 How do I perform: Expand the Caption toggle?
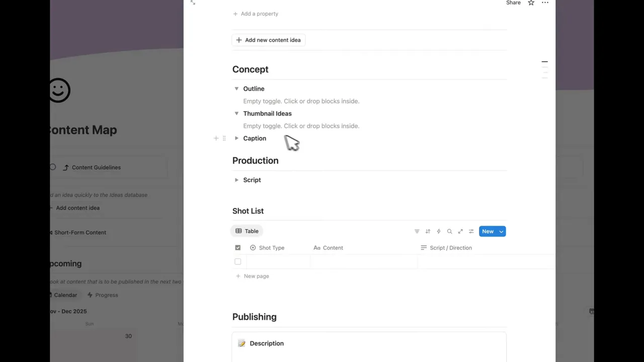tap(236, 138)
